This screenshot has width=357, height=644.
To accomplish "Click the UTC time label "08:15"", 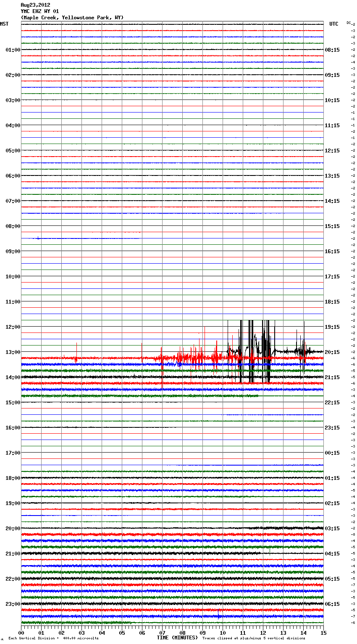I will [332, 50].
